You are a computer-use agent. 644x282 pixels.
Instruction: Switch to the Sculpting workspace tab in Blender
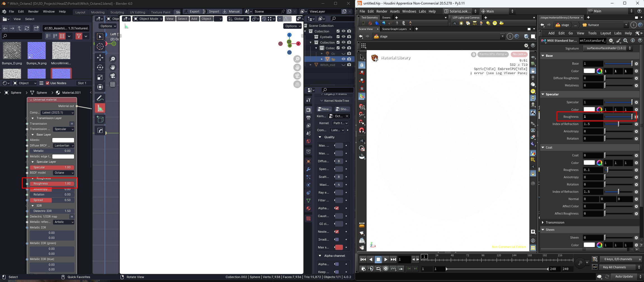point(117,12)
